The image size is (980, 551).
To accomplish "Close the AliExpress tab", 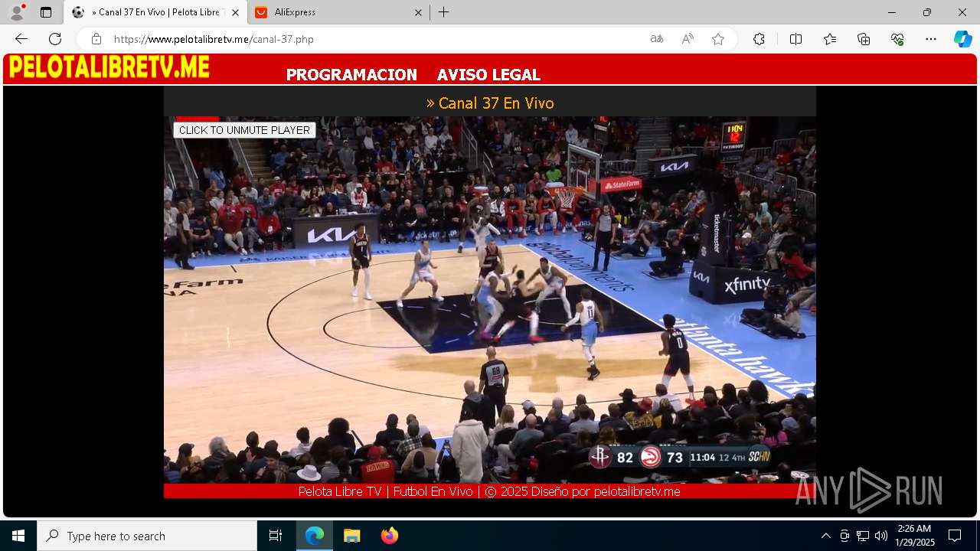I will [418, 12].
